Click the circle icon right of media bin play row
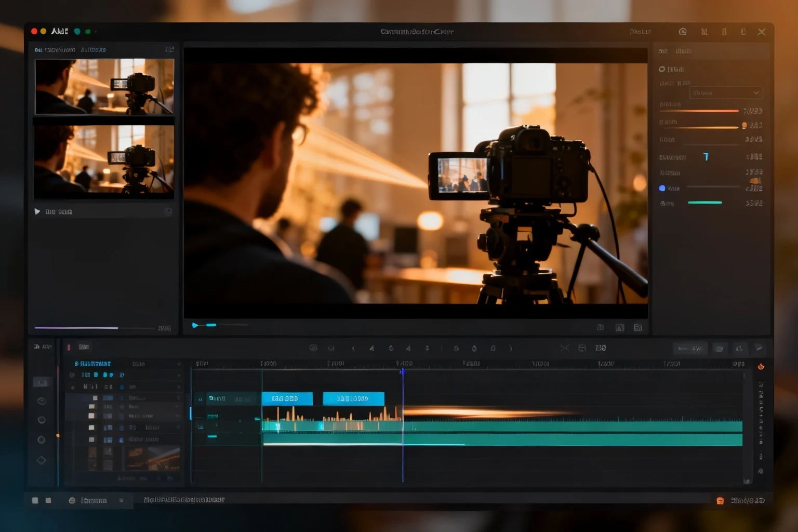 168,211
